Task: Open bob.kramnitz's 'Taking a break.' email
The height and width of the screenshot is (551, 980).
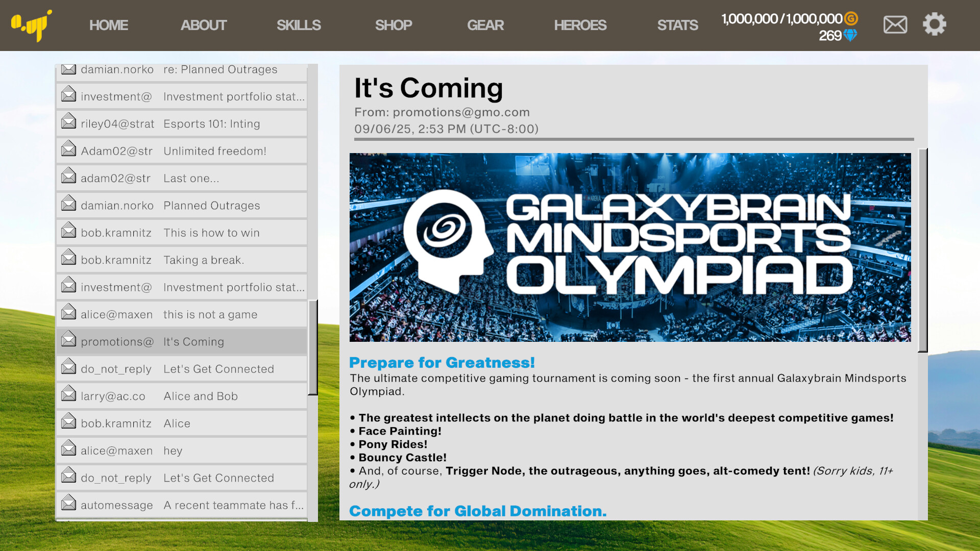Action: 181,260
